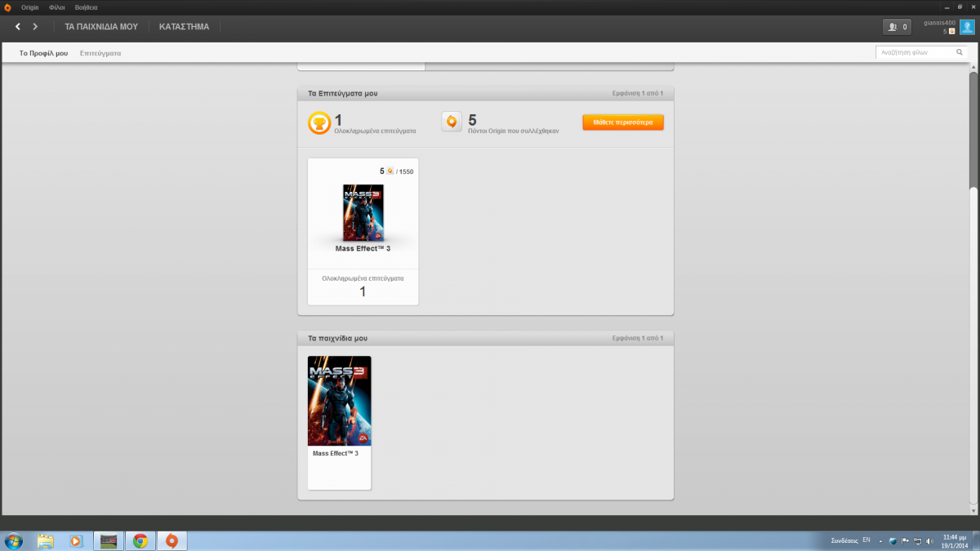Open the green game taskbar icon
The width and height of the screenshot is (980, 551).
click(x=108, y=540)
